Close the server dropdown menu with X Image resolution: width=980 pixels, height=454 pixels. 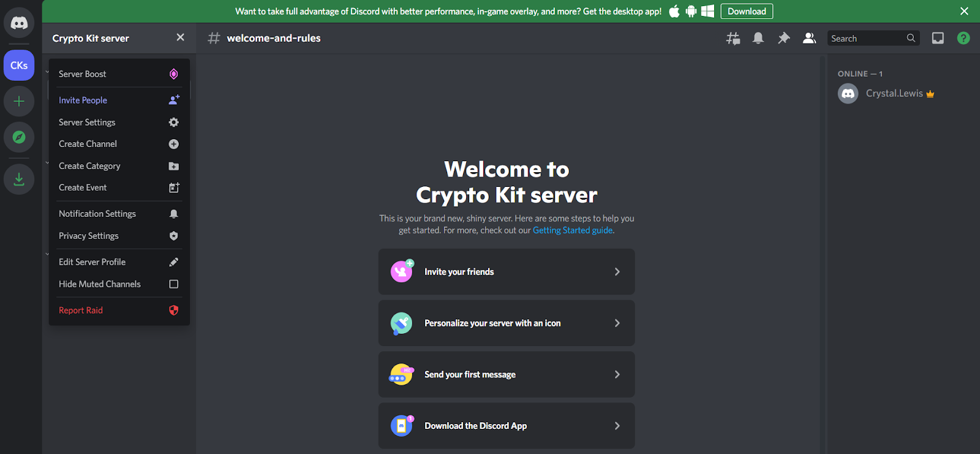coord(180,37)
